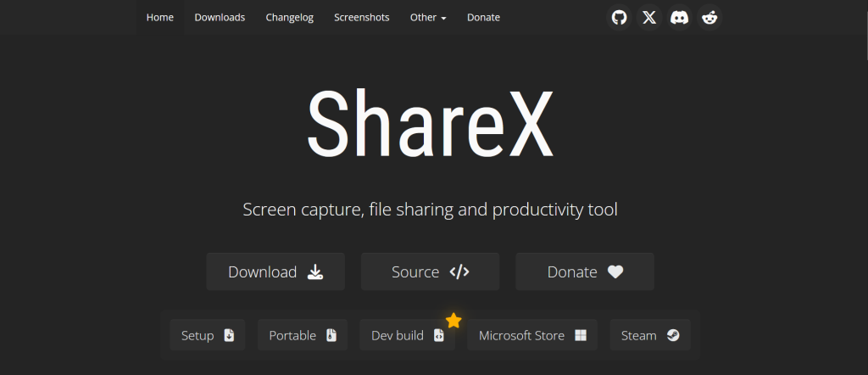Click the code brackets icon in Source button

[x=459, y=271]
